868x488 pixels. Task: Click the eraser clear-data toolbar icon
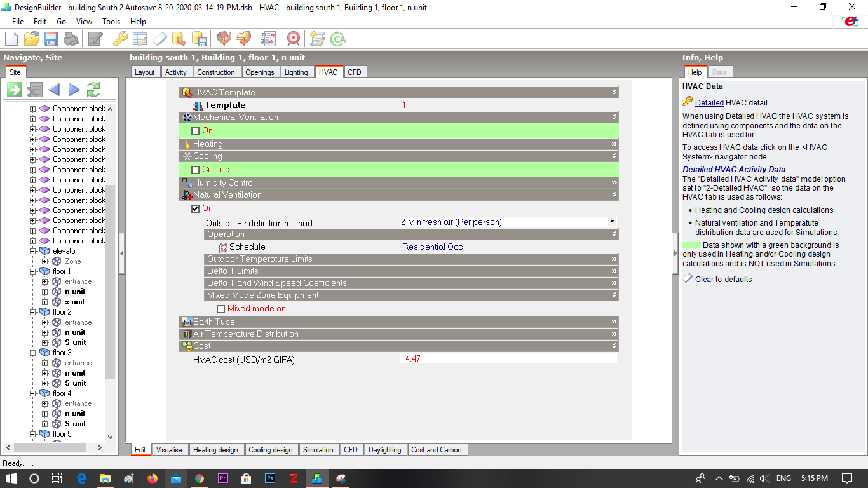(x=159, y=39)
